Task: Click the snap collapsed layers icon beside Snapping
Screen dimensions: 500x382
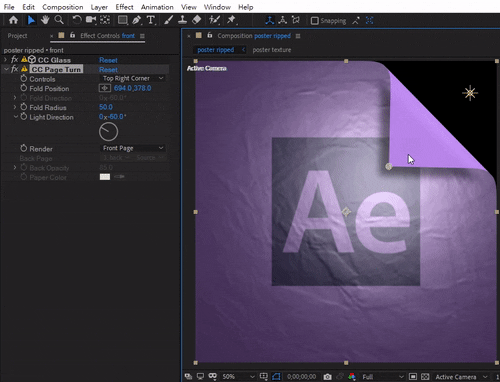Action: point(356,21)
